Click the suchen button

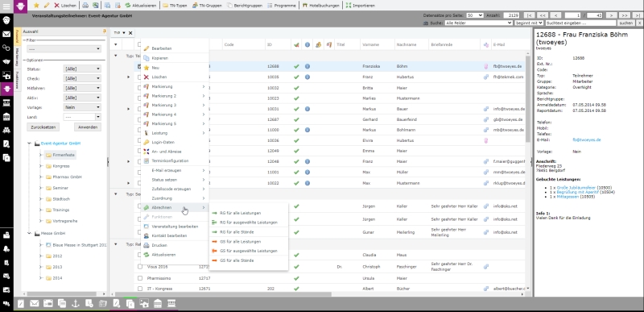625,23
